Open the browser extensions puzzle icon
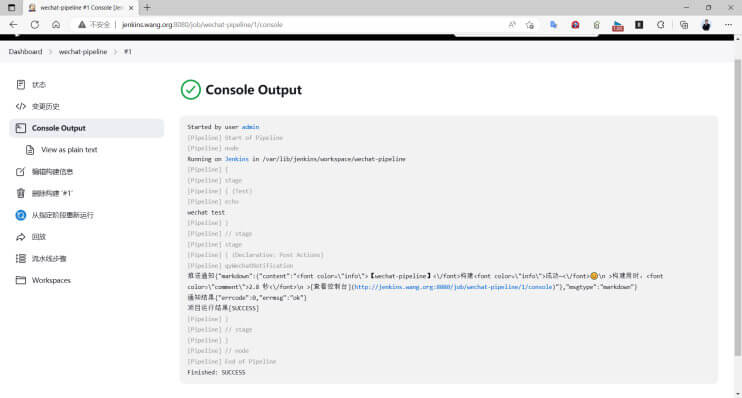Screen dimensions: 742x398 [x=661, y=25]
